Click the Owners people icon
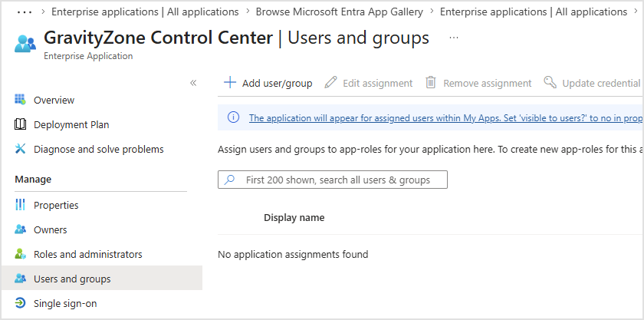The image size is (644, 320). 20,229
